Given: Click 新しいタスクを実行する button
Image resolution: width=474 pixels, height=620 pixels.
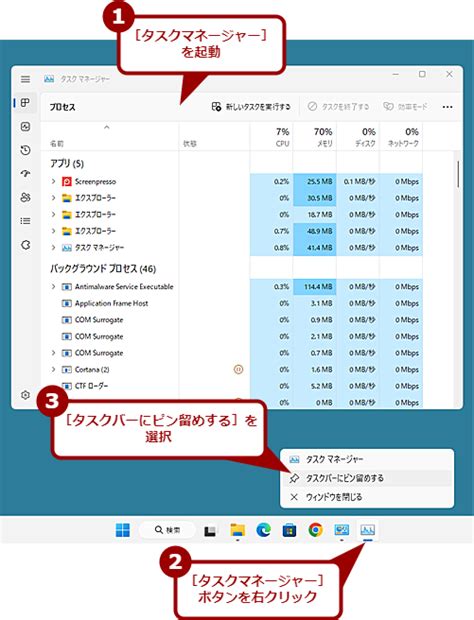Looking at the screenshot, I should coord(251,107).
